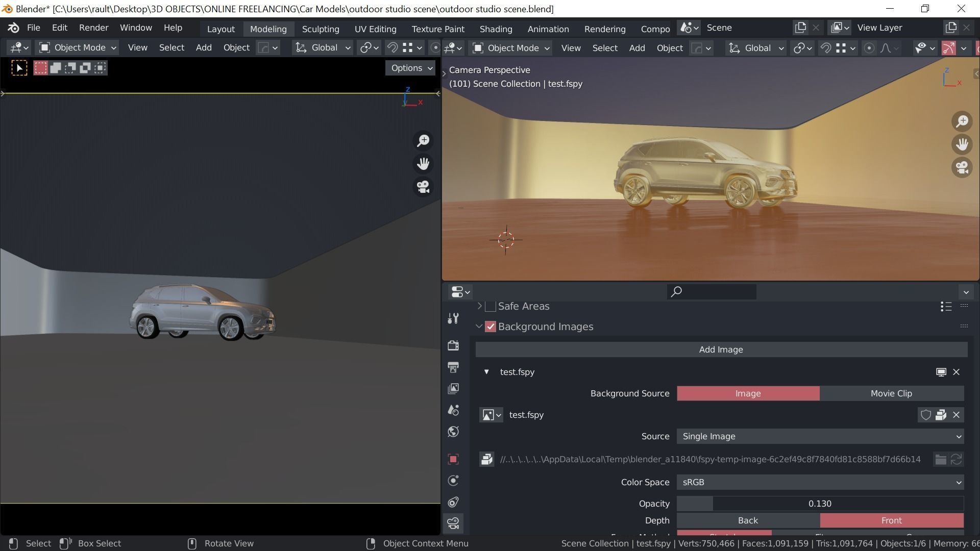The width and height of the screenshot is (980, 551).
Task: Choose the Invert selection mode icon
Action: tap(85, 68)
